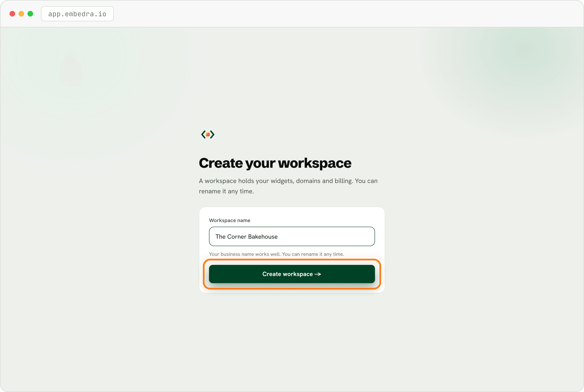The image size is (584, 392).
Task: Click the hint 'Your business name works well'
Action: (x=245, y=254)
